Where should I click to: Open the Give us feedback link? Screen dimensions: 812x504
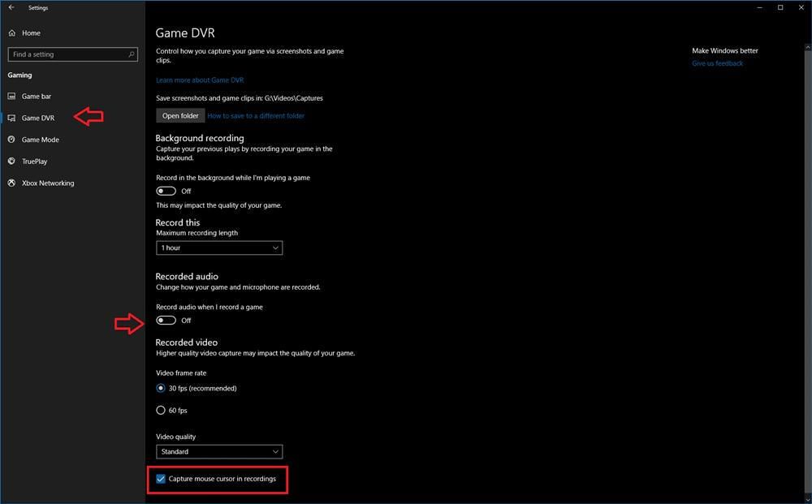716,62
